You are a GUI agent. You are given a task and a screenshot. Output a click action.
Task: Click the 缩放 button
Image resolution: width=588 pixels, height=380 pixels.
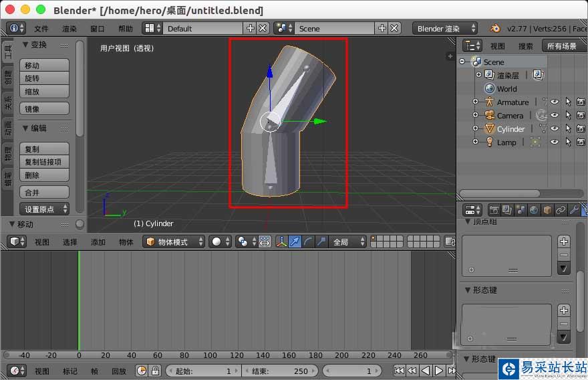pos(44,91)
